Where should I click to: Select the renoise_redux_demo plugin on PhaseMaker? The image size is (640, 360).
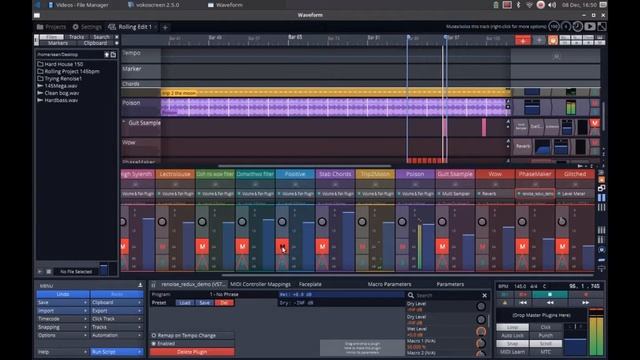[x=535, y=193]
